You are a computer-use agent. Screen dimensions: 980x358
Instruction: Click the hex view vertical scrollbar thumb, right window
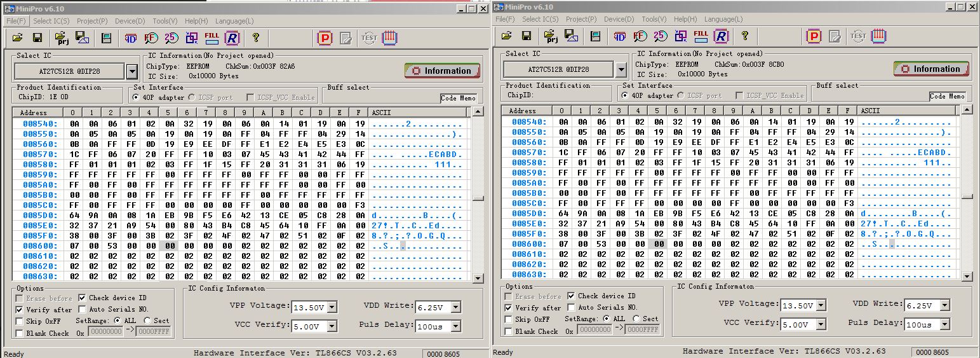[x=967, y=196]
